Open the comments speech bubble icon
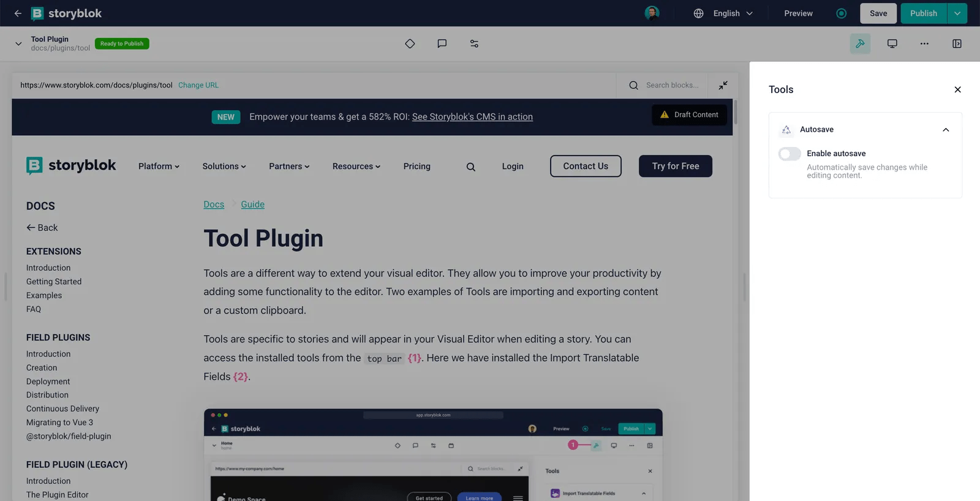The height and width of the screenshot is (501, 980). click(442, 43)
